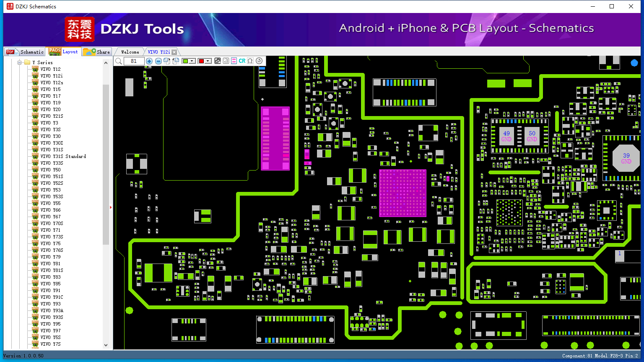Click the omega symbol toolbar icon
This screenshot has height=362, width=644.
point(250,61)
